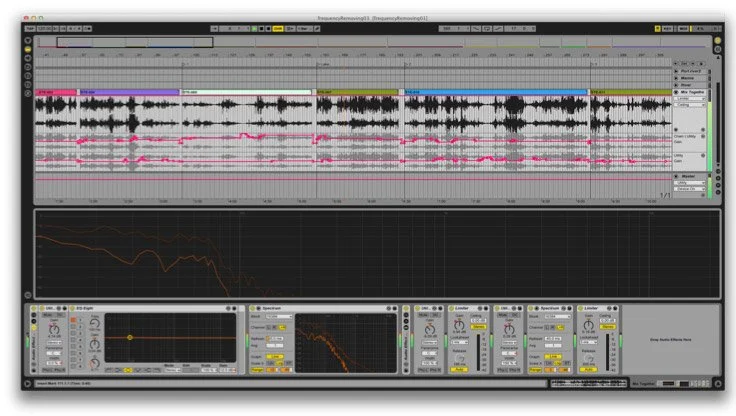
Task: Toggle the Key map mode switch
Action: (667, 29)
